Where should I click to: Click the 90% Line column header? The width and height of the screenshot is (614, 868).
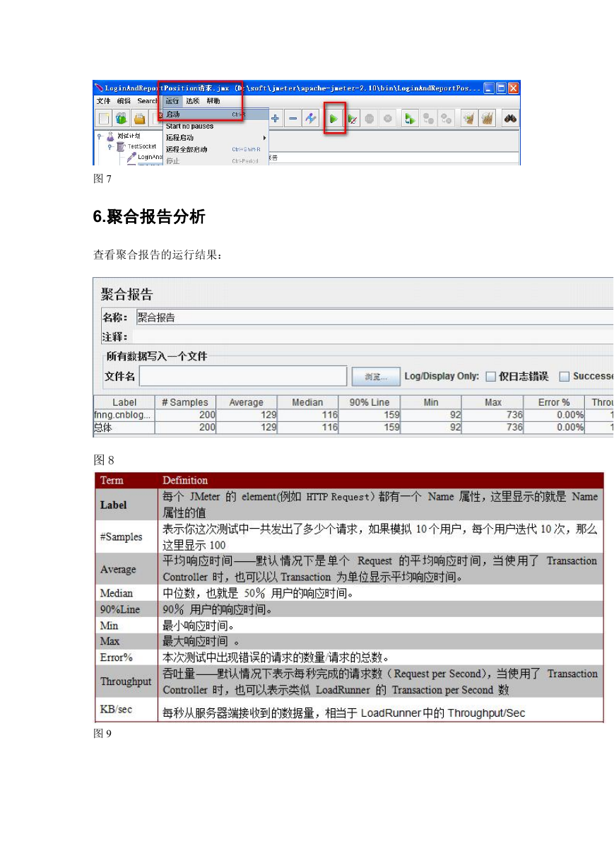pos(370,402)
